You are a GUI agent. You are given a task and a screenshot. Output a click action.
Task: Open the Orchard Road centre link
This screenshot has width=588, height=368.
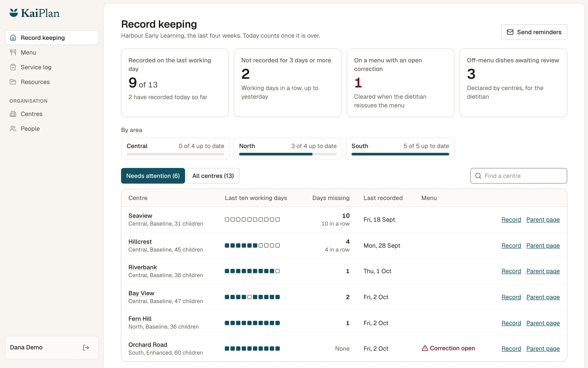click(x=148, y=345)
